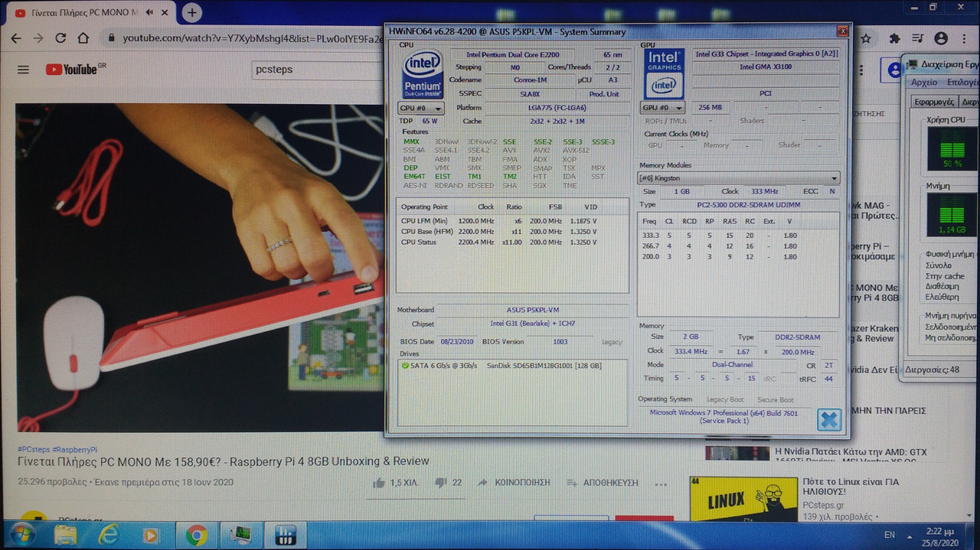
Task: Switch to Chrome on the taskbar
Action: [x=196, y=534]
